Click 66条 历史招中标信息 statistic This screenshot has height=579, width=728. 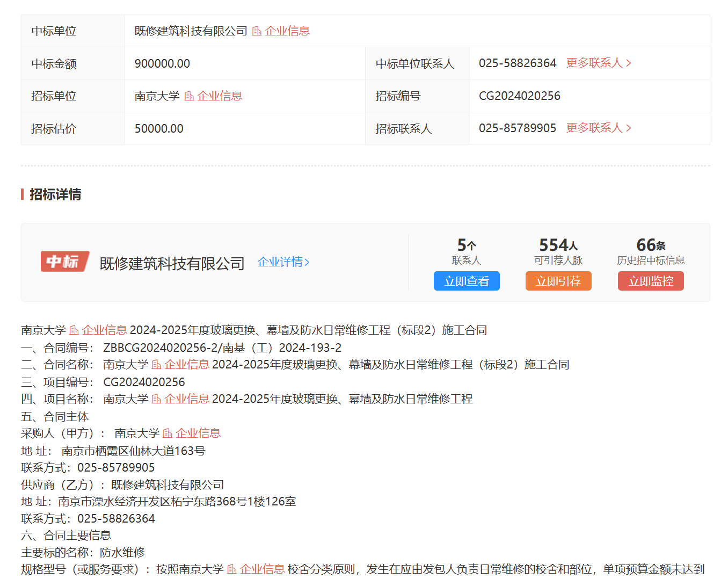click(x=651, y=252)
